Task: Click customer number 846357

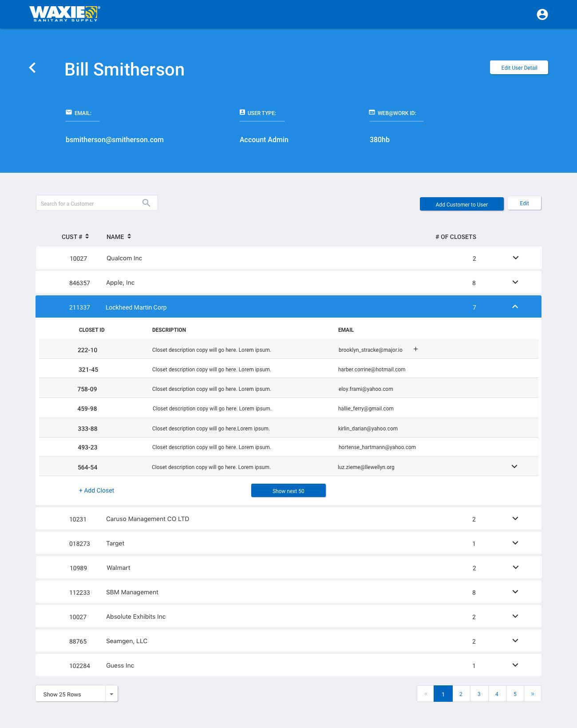Action: point(79,283)
